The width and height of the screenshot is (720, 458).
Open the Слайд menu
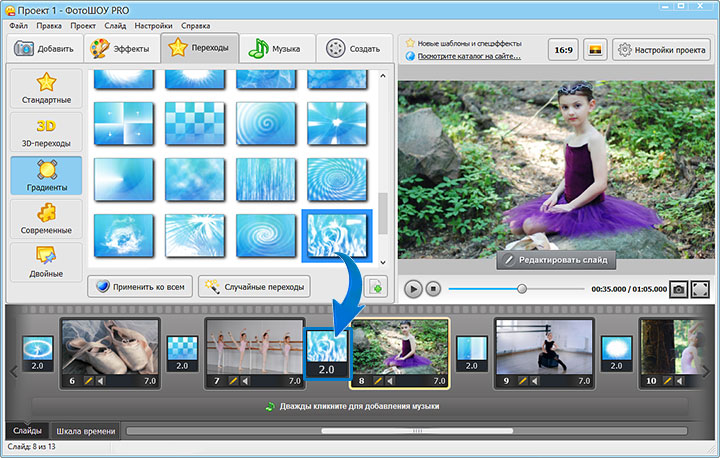click(x=115, y=26)
